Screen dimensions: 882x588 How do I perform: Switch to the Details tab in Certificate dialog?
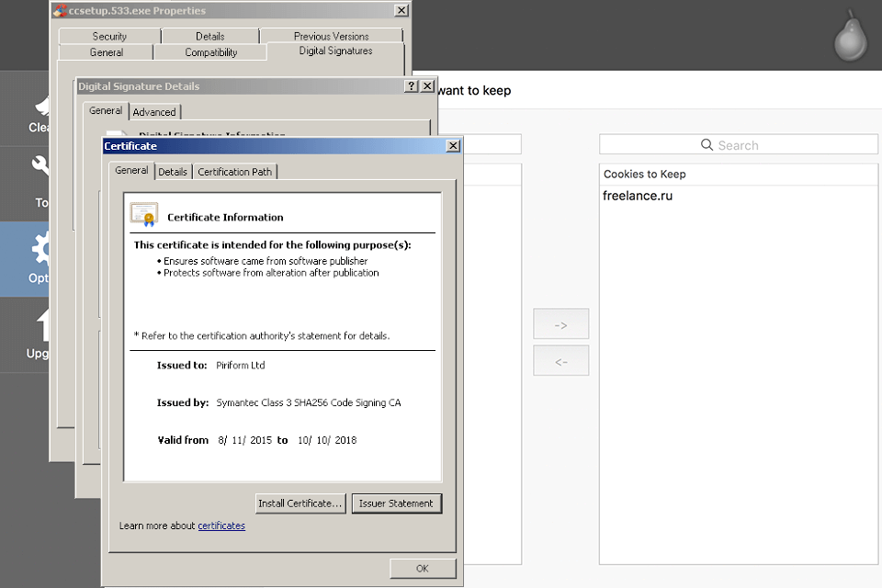[173, 171]
